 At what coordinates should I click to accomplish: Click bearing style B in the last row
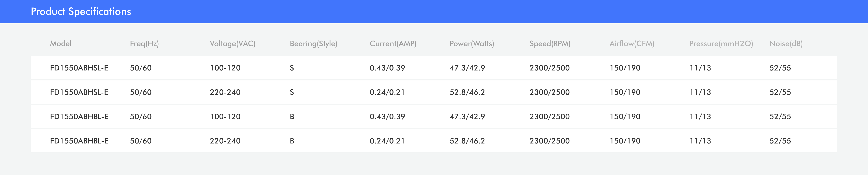click(x=292, y=141)
